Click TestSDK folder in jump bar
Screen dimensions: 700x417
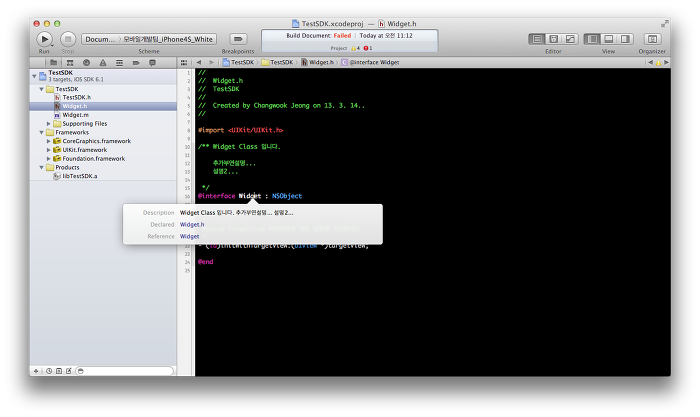[277, 63]
